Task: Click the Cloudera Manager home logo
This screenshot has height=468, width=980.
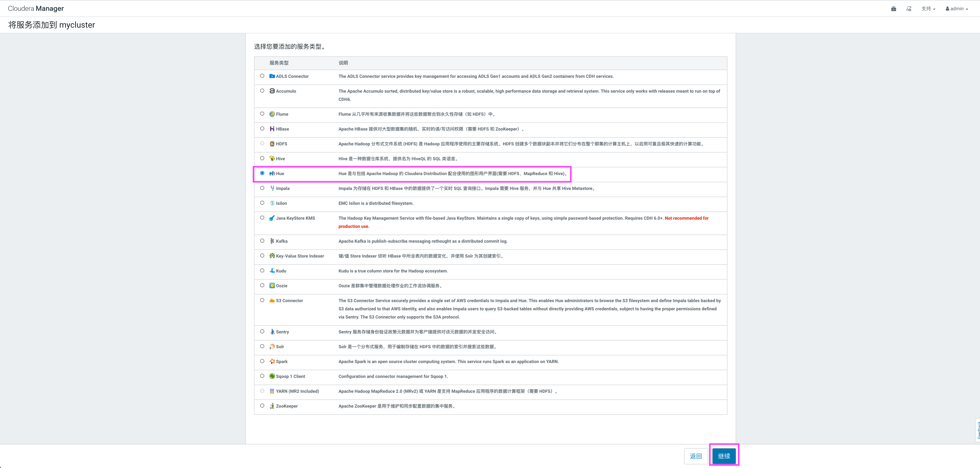Action: point(36,8)
